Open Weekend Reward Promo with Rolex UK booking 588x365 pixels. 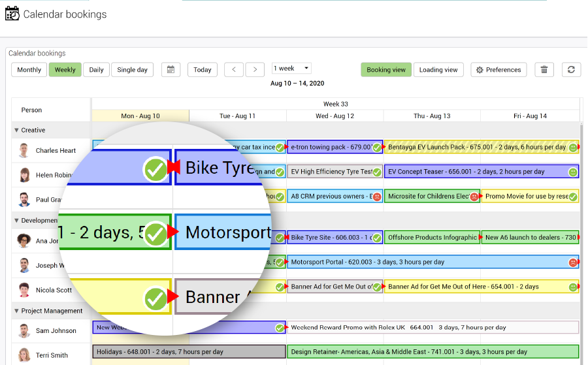[x=433, y=328]
